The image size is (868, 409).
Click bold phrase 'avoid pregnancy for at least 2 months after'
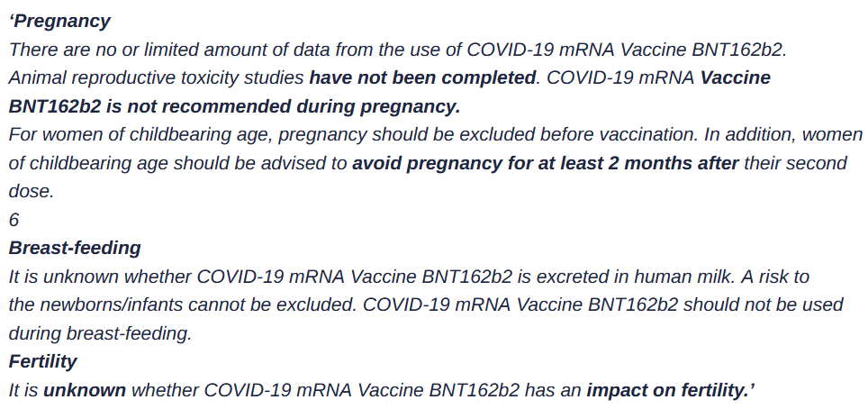click(546, 163)
